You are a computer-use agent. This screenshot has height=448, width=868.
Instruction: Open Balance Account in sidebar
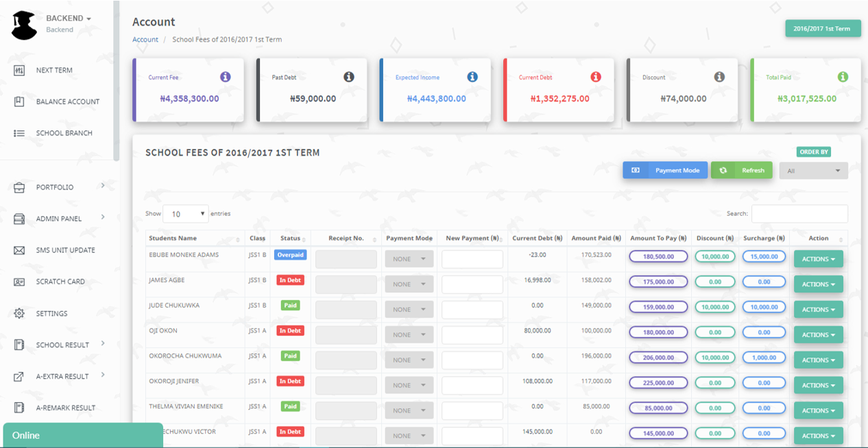67,102
